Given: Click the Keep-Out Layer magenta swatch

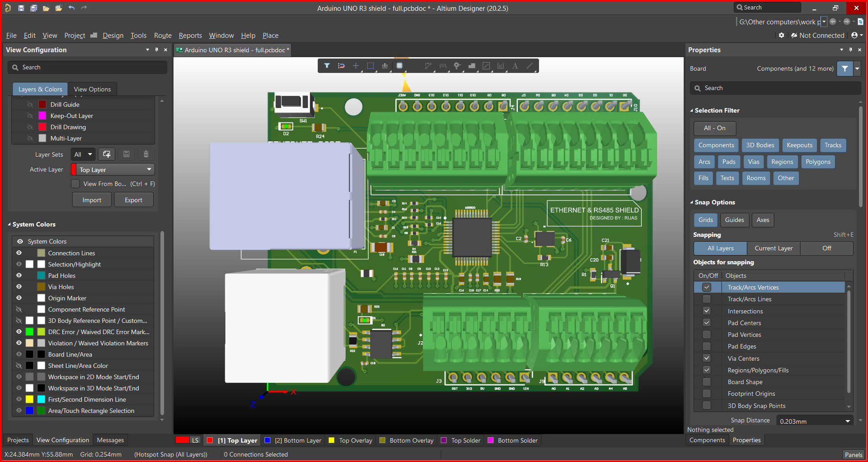Looking at the screenshot, I should (x=42, y=116).
